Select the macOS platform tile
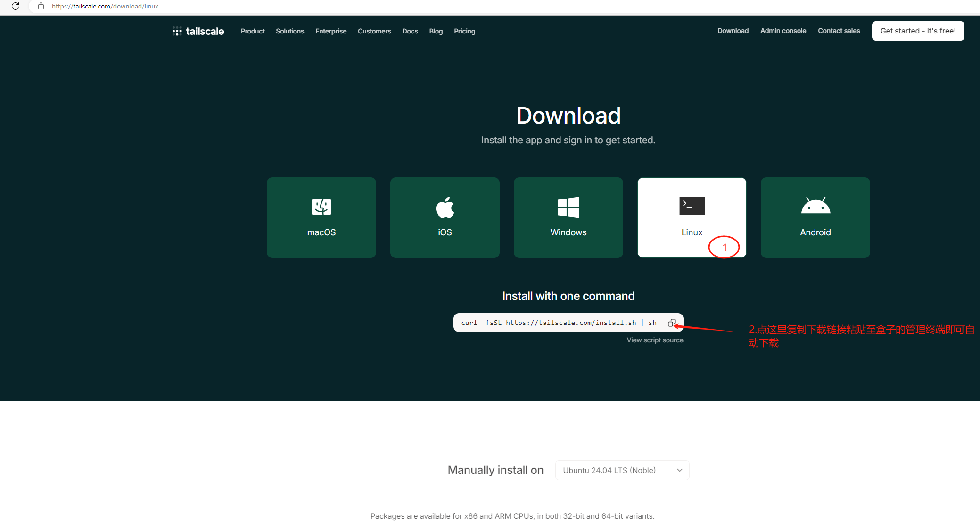 tap(321, 217)
